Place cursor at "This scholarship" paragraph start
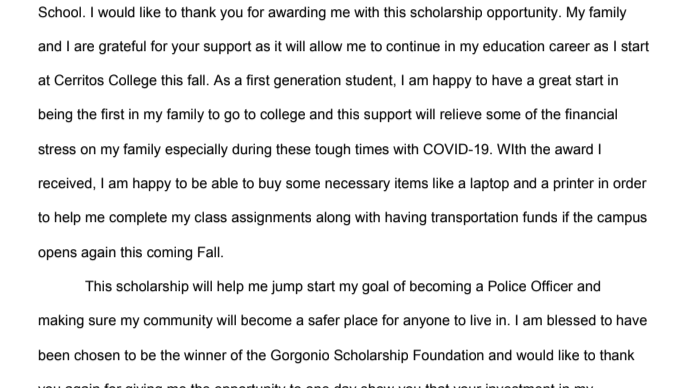 click(85, 286)
